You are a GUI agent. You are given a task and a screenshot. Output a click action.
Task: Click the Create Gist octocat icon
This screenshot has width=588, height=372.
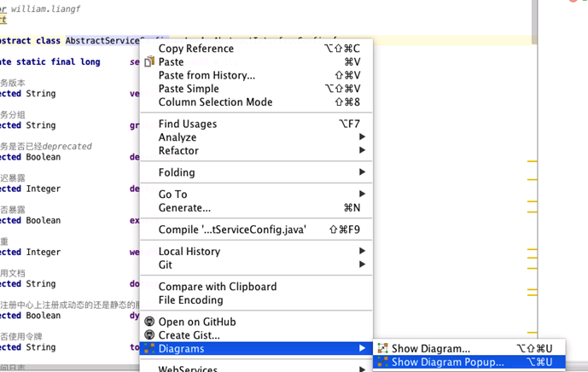pyautogui.click(x=149, y=335)
